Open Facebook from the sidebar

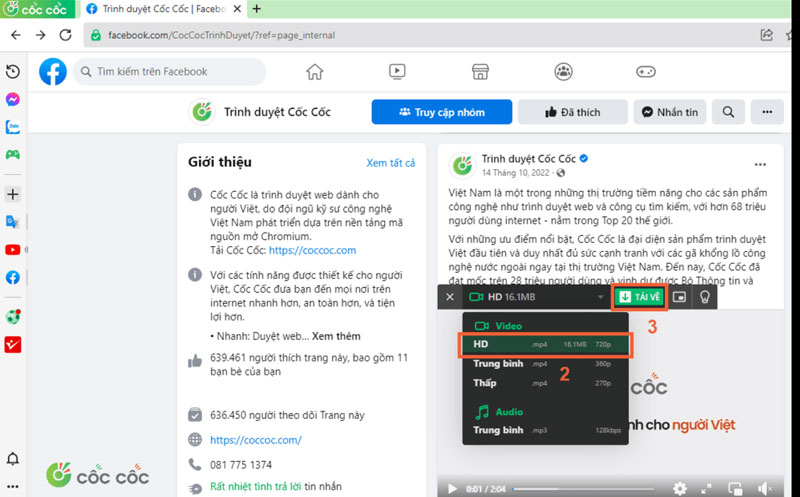click(x=13, y=277)
